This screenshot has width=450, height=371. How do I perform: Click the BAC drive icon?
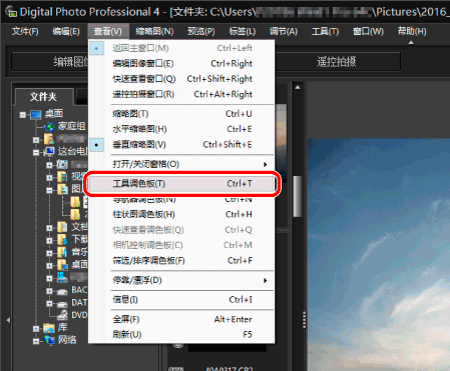(x=62, y=291)
